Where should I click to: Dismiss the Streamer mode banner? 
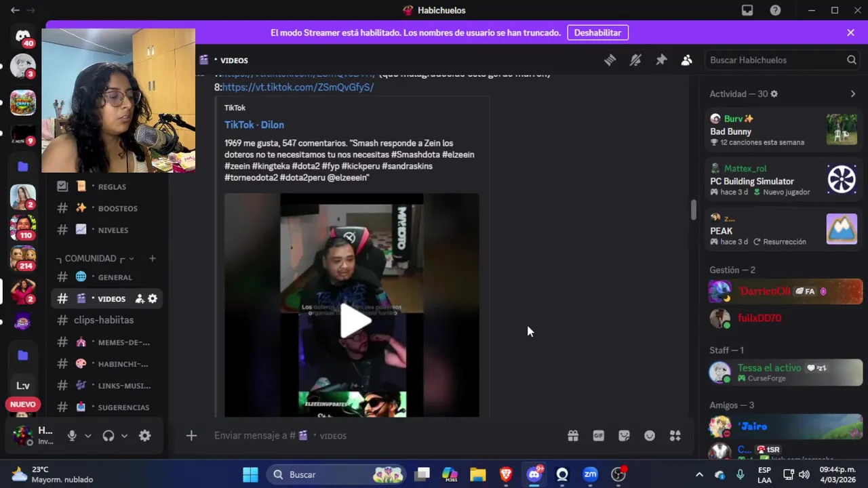[x=850, y=33]
